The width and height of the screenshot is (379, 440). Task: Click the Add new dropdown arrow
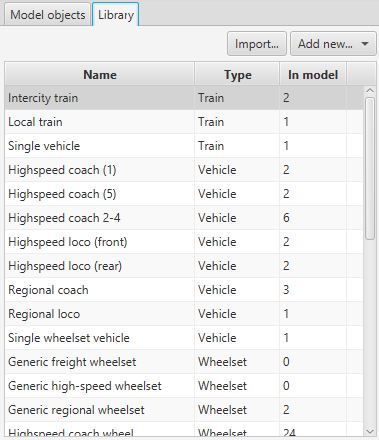click(x=365, y=44)
